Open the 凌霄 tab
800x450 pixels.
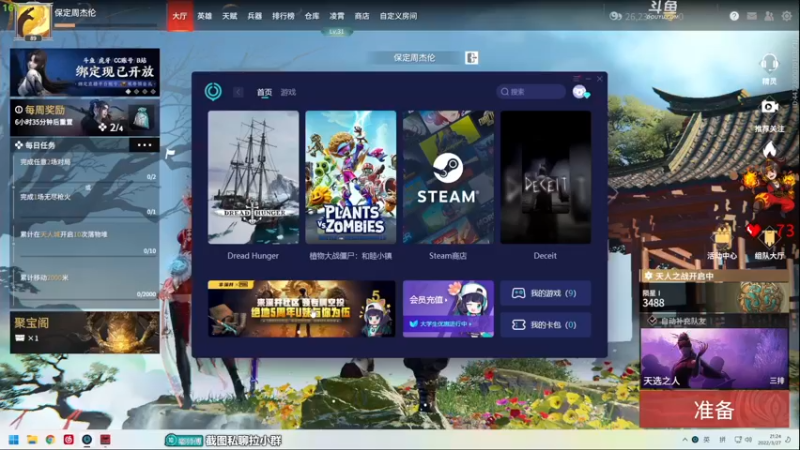click(337, 16)
